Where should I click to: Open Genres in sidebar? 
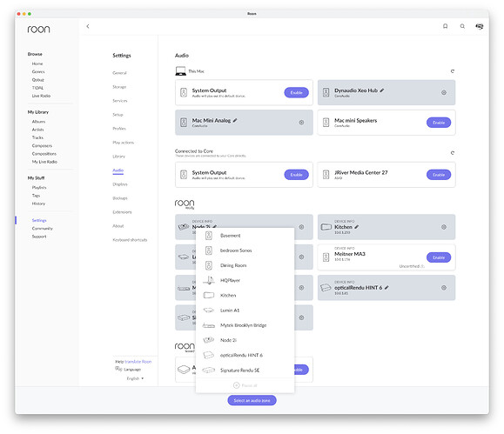click(38, 71)
